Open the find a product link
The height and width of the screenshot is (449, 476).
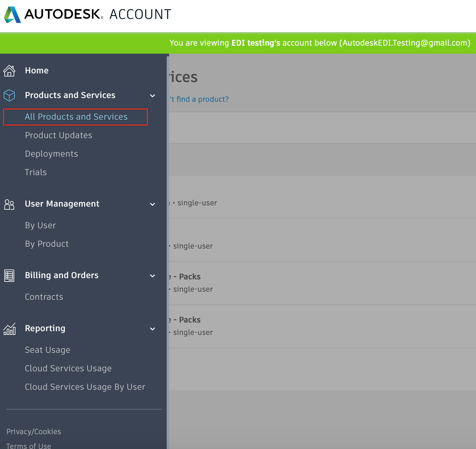(199, 99)
